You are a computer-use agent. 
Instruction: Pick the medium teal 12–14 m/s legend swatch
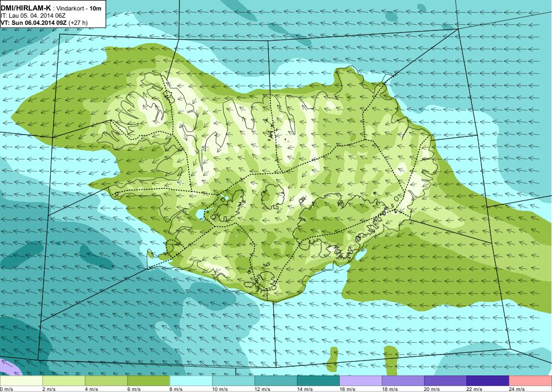point(275,381)
